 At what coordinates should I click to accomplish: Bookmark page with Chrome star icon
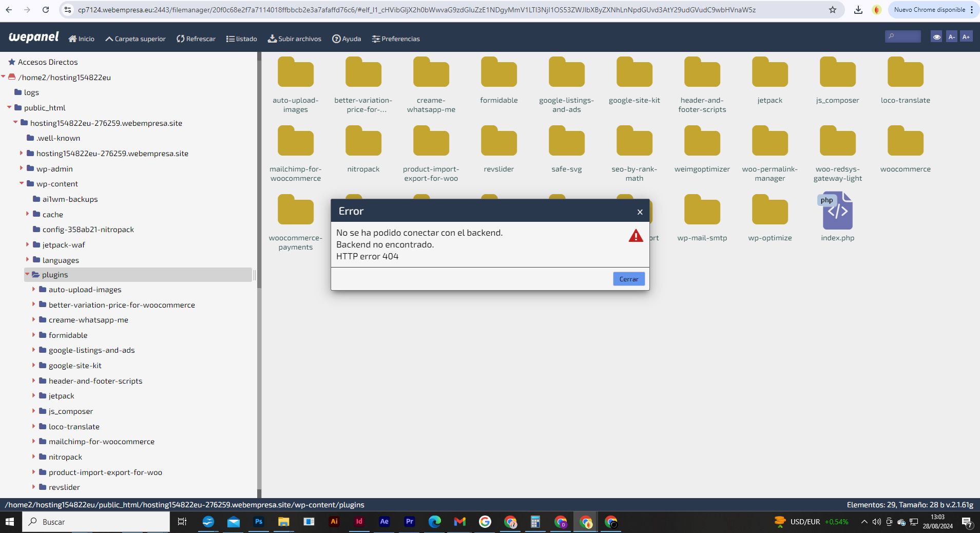click(x=833, y=10)
